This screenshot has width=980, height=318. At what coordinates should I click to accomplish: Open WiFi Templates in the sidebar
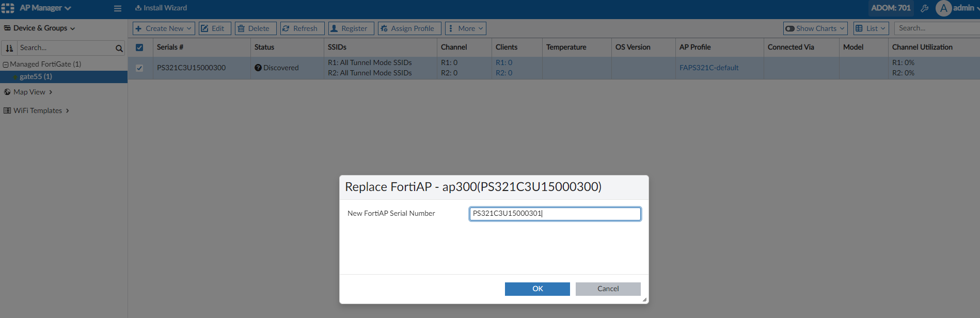point(36,110)
